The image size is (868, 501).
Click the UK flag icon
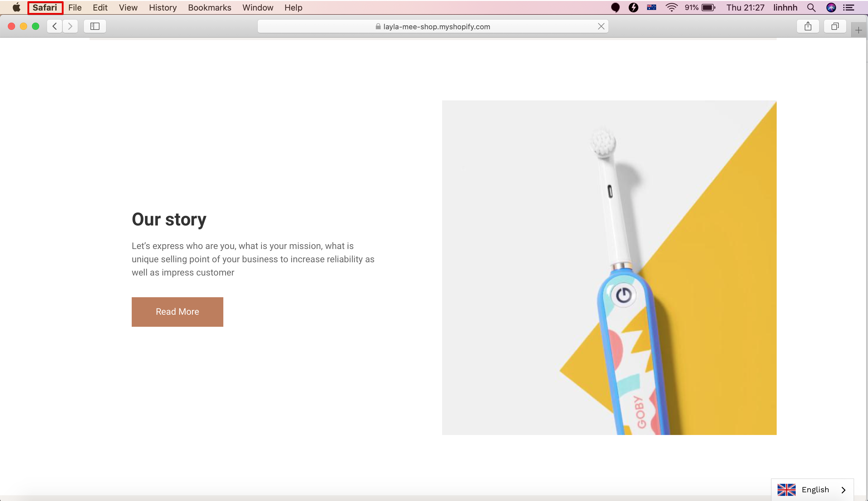click(x=786, y=490)
